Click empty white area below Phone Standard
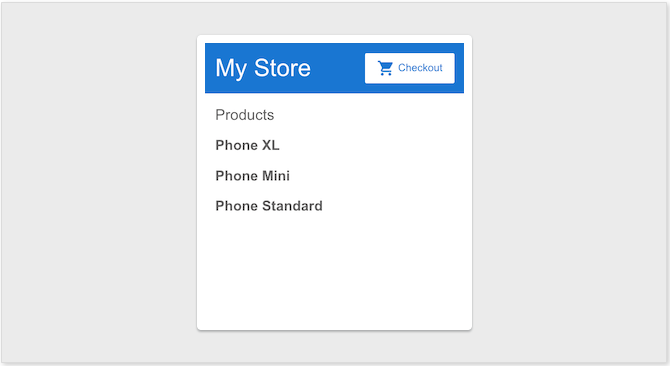 (x=334, y=269)
